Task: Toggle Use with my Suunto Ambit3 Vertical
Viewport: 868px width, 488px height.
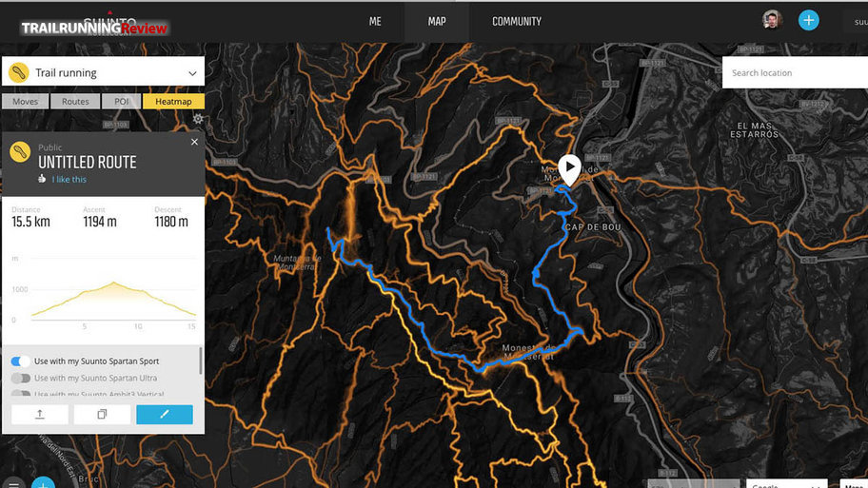Action: (x=21, y=394)
